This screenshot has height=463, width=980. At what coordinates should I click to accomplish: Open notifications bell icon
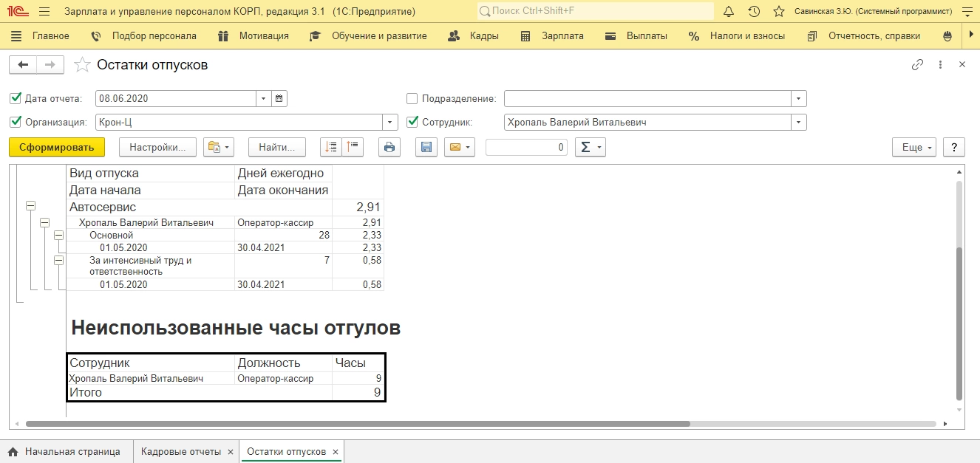(728, 12)
